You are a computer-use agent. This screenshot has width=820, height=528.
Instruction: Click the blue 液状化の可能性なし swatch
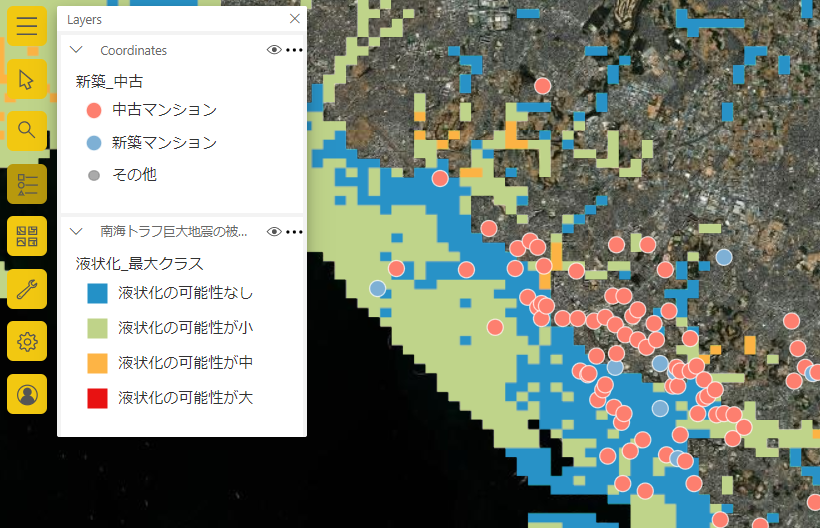97,293
